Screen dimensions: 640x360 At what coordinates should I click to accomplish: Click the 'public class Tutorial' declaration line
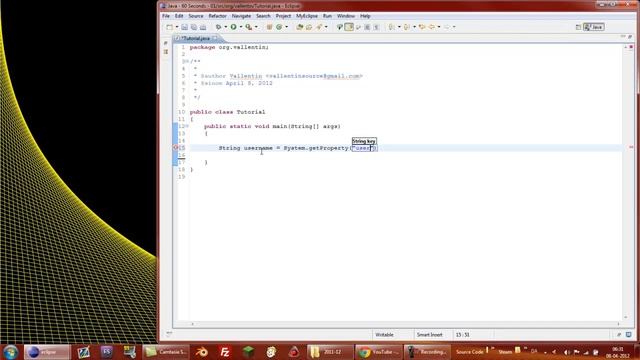pyautogui.click(x=227, y=112)
